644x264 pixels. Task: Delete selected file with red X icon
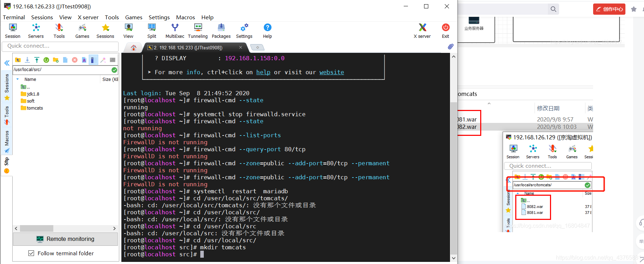(x=74, y=60)
